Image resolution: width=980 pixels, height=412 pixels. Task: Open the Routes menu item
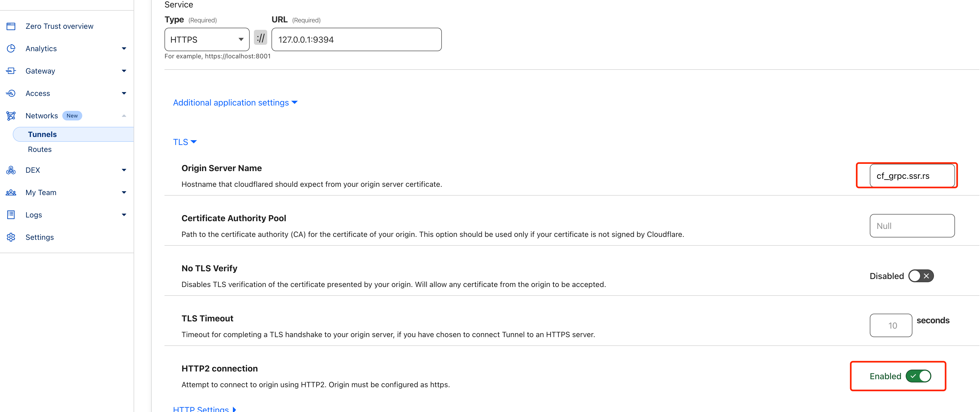click(40, 149)
